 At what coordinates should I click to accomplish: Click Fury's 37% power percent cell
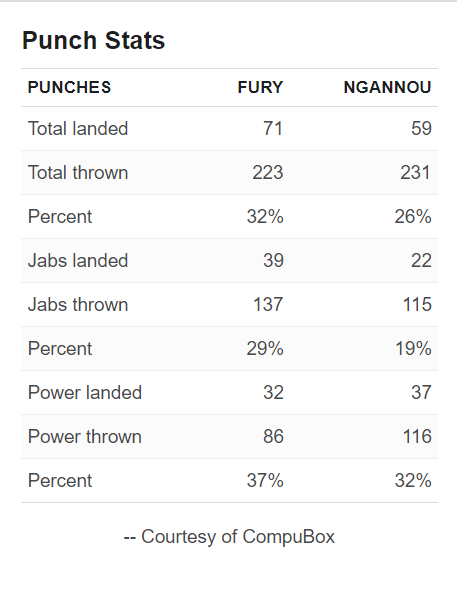[x=265, y=481]
